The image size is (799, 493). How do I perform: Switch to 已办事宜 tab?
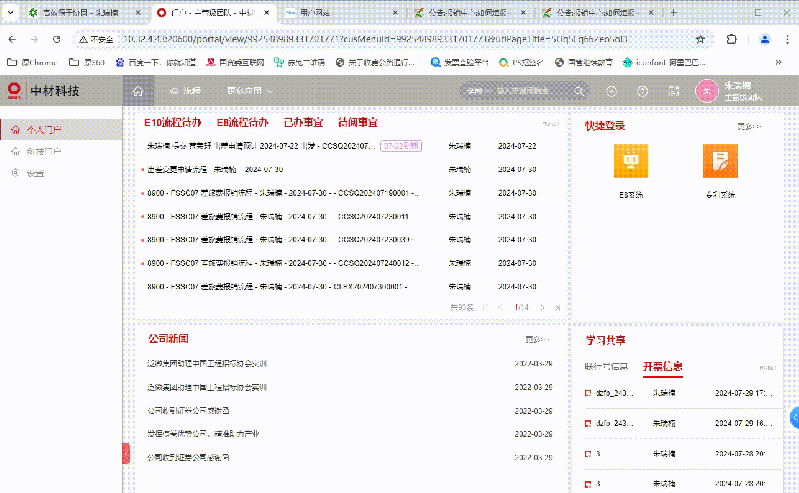click(x=303, y=122)
